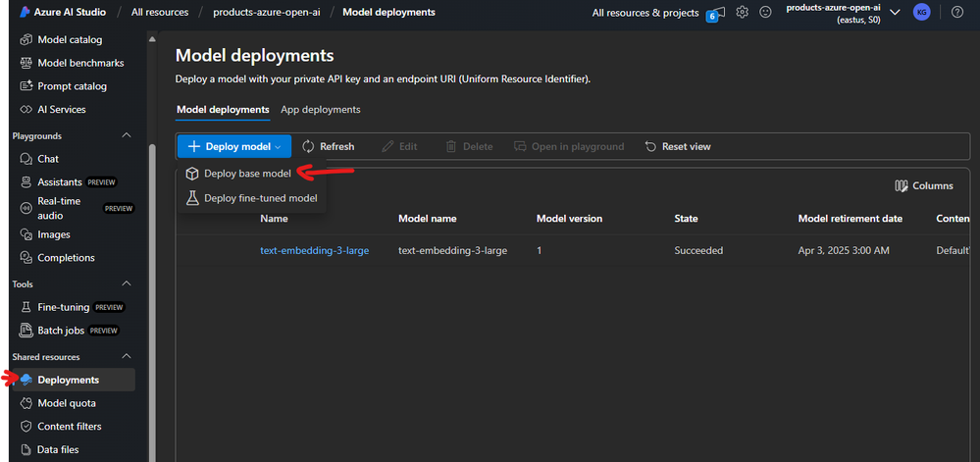Click Open in playground toolbar button
Image resolution: width=980 pixels, height=462 pixels.
point(569,146)
